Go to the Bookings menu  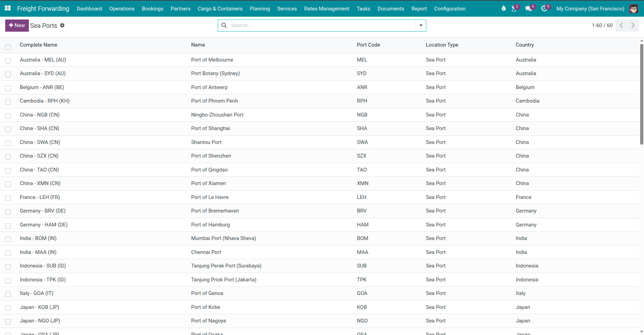pyautogui.click(x=152, y=9)
